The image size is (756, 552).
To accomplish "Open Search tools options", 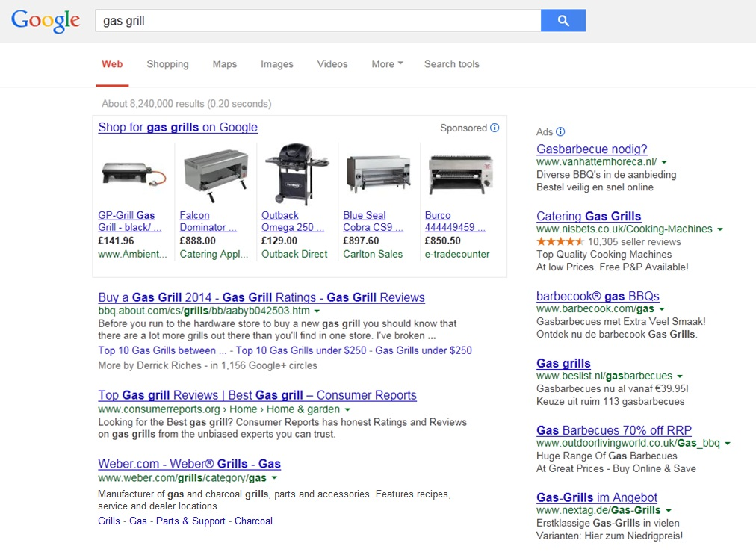I will pyautogui.click(x=451, y=64).
